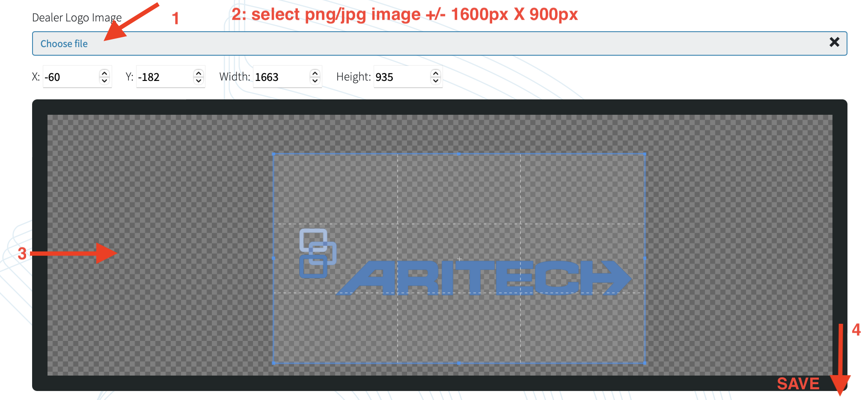Decrease the Width with the down arrow
Image resolution: width=868 pixels, height=400 pixels.
[315, 81]
